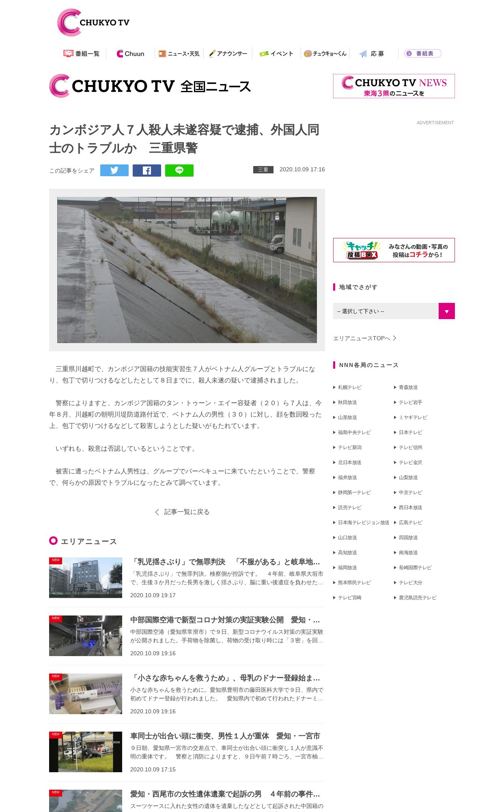The height and width of the screenshot is (812, 504).
Task: Open the 長崎国際テレビ news link
Action: (413, 568)
